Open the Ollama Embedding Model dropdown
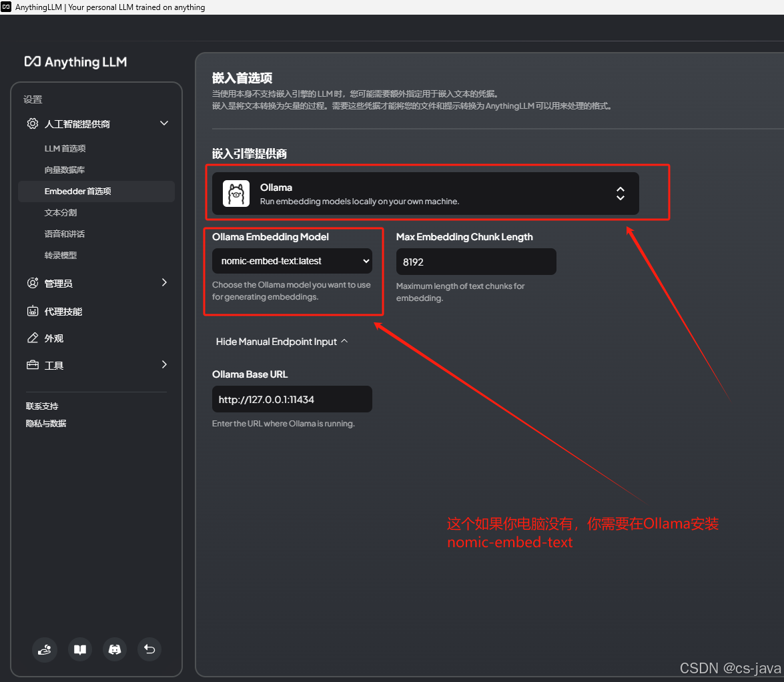784x682 pixels. pos(292,261)
